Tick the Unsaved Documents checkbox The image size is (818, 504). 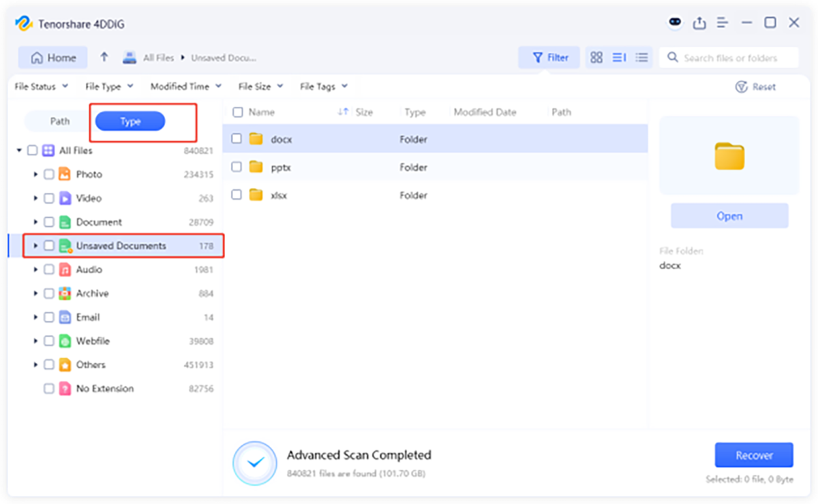49,246
